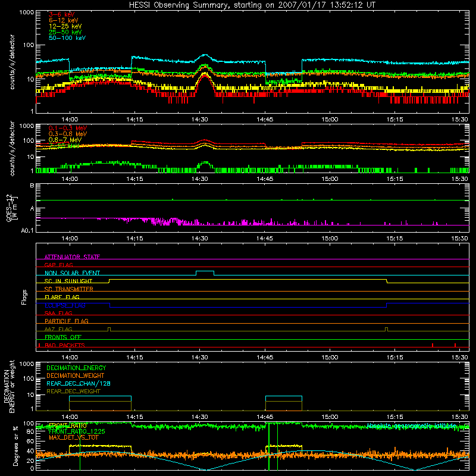This screenshot has height=476, width=476.
Task: Select the NON_SOLAR_EVENT flag label
Action: click(x=72, y=273)
